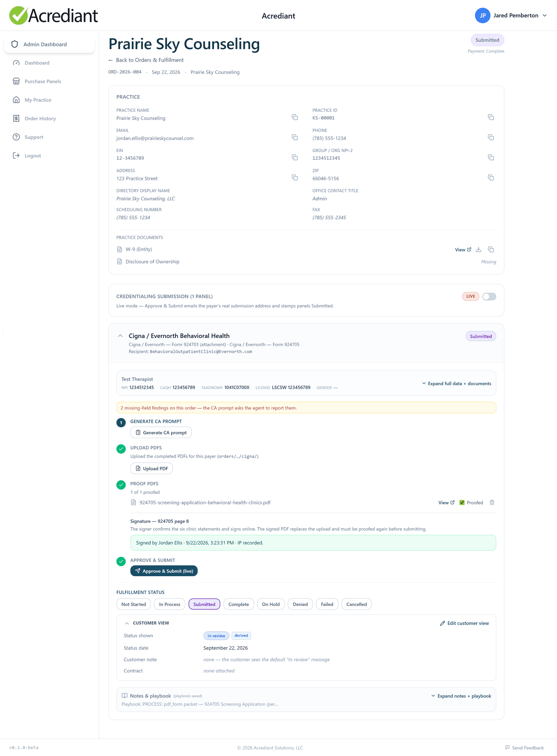Screen dimensions: 557x756
Task: Copy the phone number (785) 555-1234
Action: point(491,137)
